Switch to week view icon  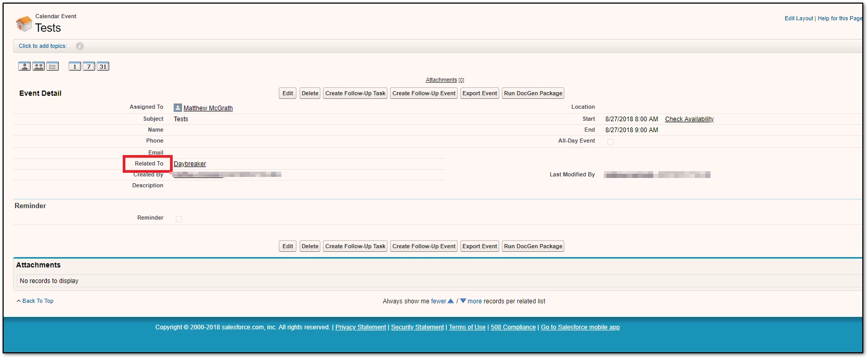pos(89,66)
